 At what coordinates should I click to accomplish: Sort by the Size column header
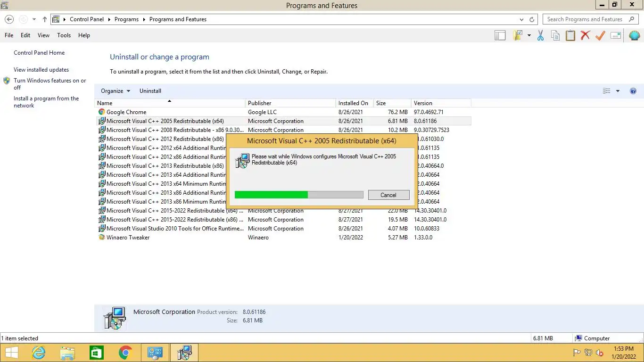[x=392, y=103]
